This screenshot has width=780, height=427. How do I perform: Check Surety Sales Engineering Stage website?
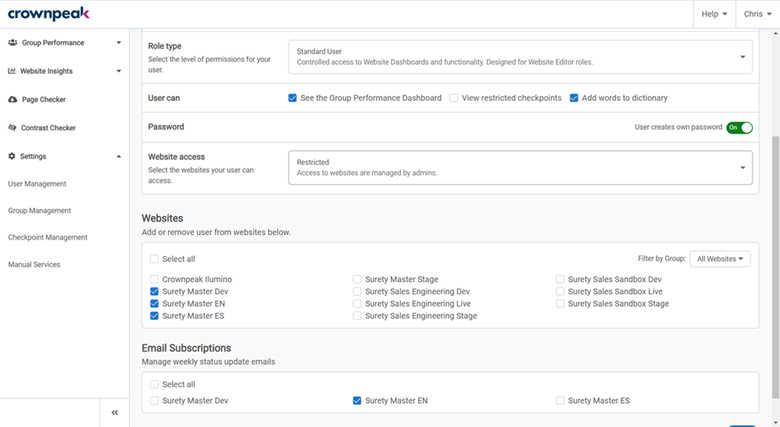pyautogui.click(x=357, y=316)
